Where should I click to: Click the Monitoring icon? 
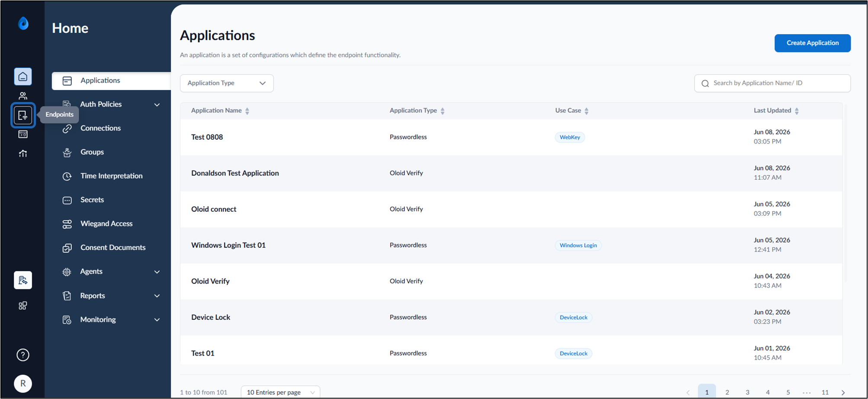click(67, 320)
